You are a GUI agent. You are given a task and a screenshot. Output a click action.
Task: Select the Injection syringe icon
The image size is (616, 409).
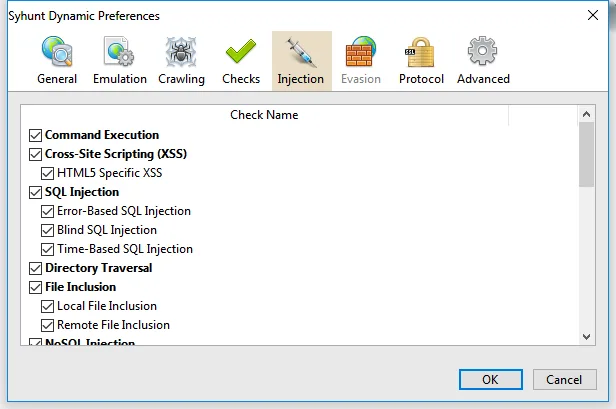tap(301, 52)
